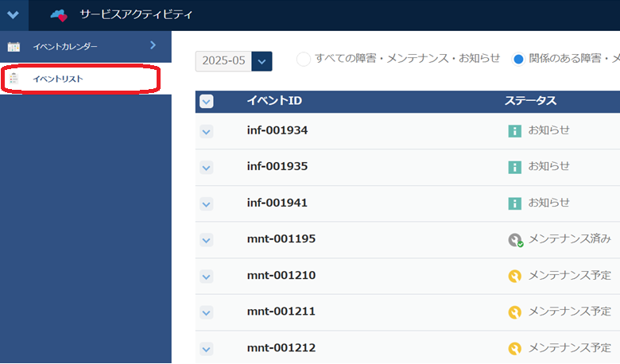Click the info icon for inf-001941
Viewport: 620px width, 364px height.
[514, 203]
